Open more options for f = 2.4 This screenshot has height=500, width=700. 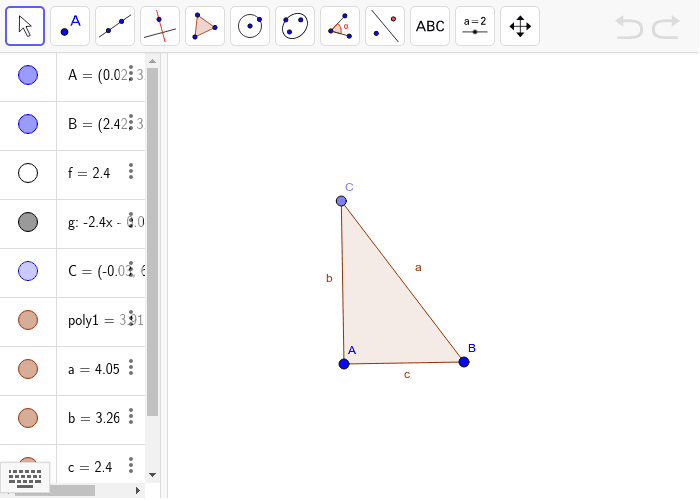pyautogui.click(x=131, y=171)
